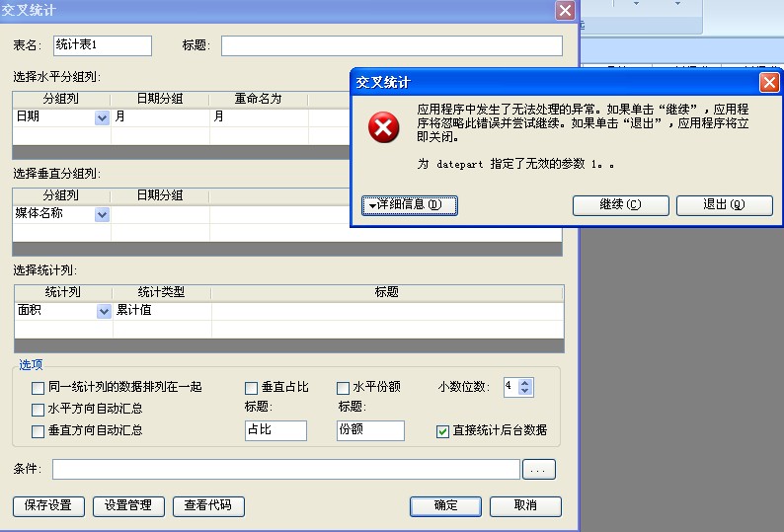Click the 统计类型 column header
The height and width of the screenshot is (532, 784).
(162, 292)
